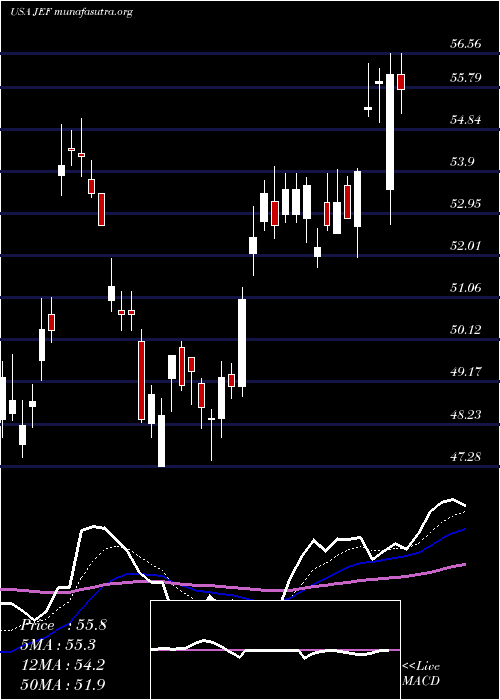Select the 52.01 price axis label

[465, 246]
